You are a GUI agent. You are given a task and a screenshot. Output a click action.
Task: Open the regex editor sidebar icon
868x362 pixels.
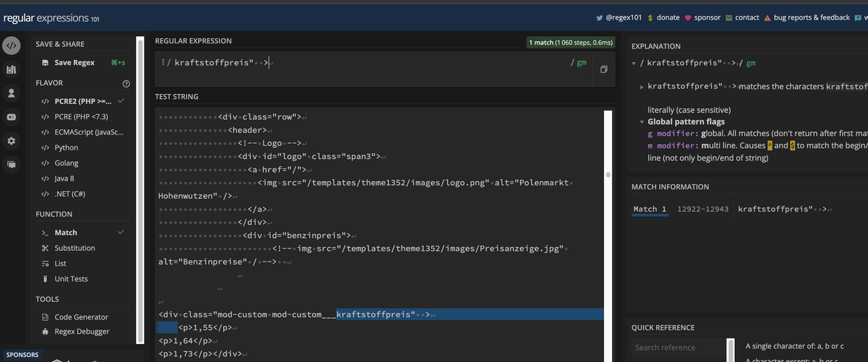(11, 46)
